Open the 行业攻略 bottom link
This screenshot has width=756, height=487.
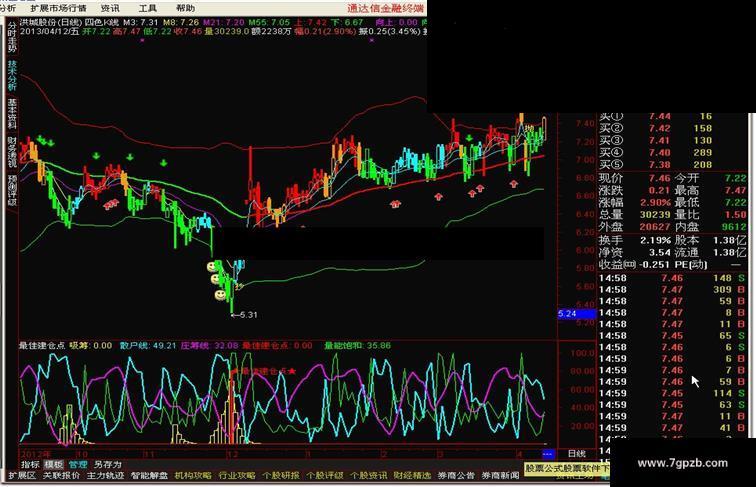[x=237, y=475]
